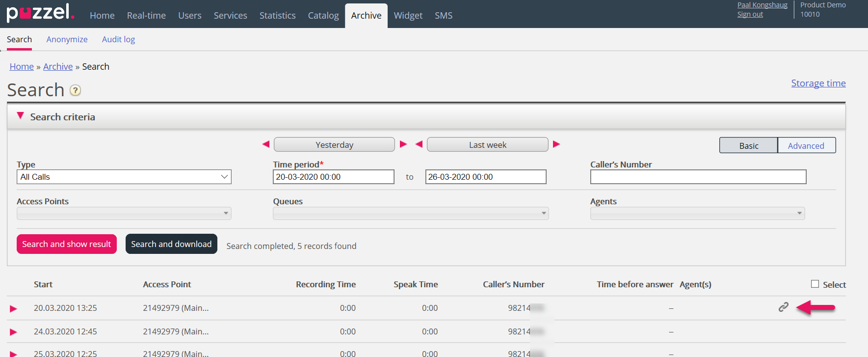Open the Agents dropdown
The height and width of the screenshot is (357, 868).
(697, 213)
